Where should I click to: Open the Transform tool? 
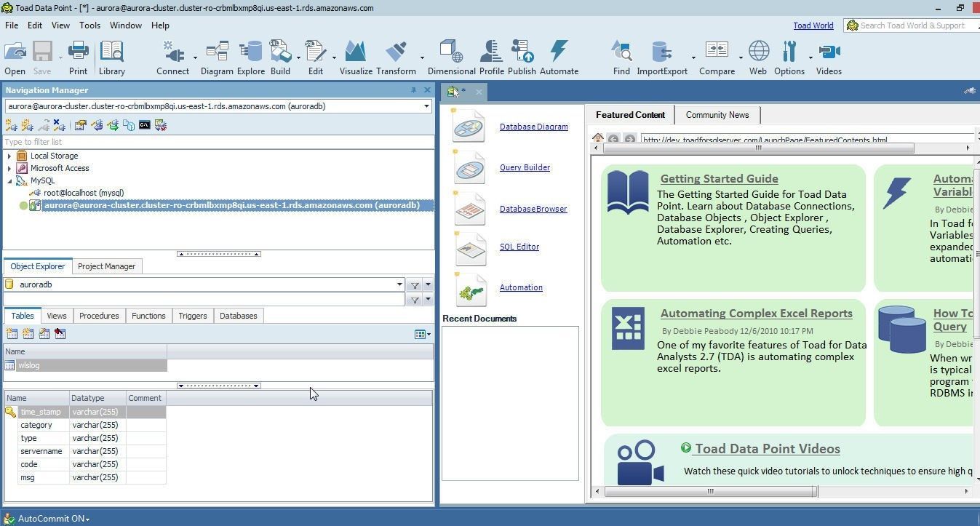[x=396, y=58]
